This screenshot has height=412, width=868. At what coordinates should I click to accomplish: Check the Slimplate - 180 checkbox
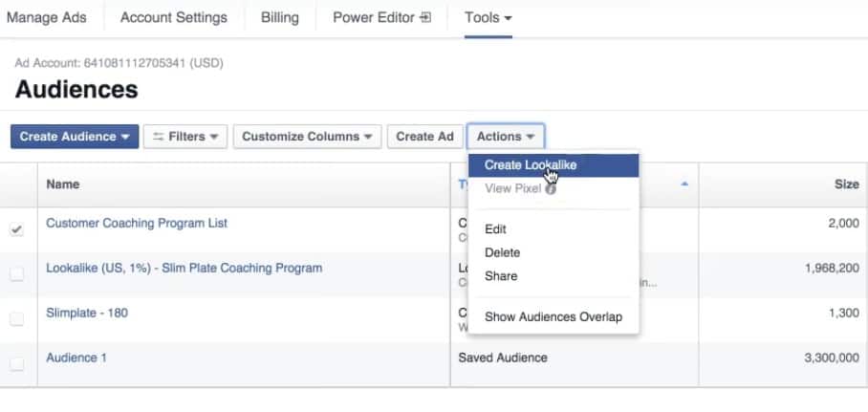17,318
